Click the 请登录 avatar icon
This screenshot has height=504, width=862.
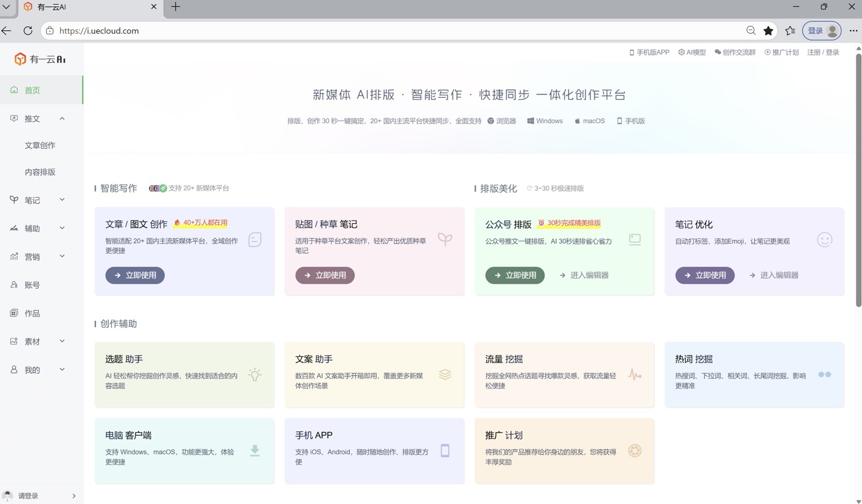coord(7,495)
